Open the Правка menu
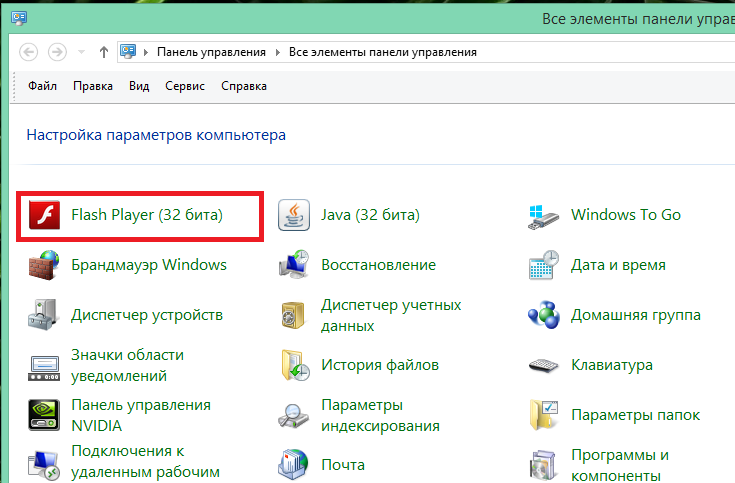 [x=93, y=86]
